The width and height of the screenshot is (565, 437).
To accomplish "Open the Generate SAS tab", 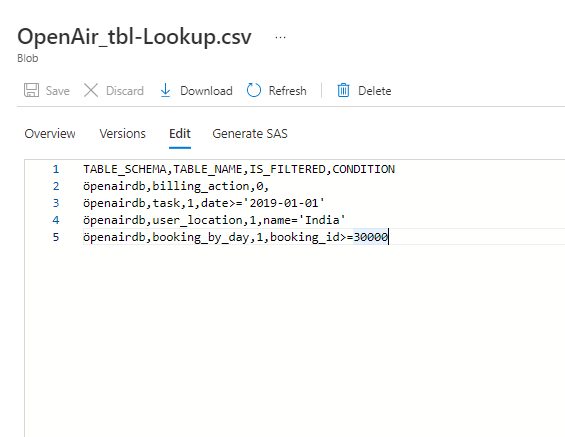I will 250,134.
